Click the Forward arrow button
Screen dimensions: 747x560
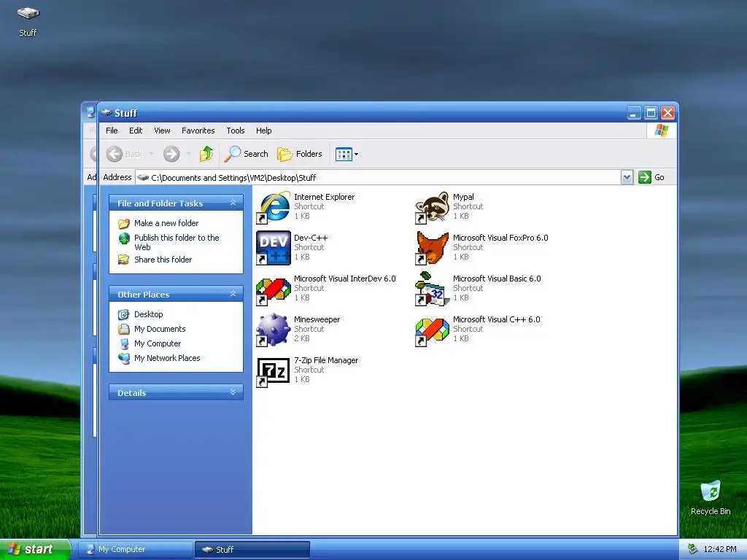pos(171,154)
